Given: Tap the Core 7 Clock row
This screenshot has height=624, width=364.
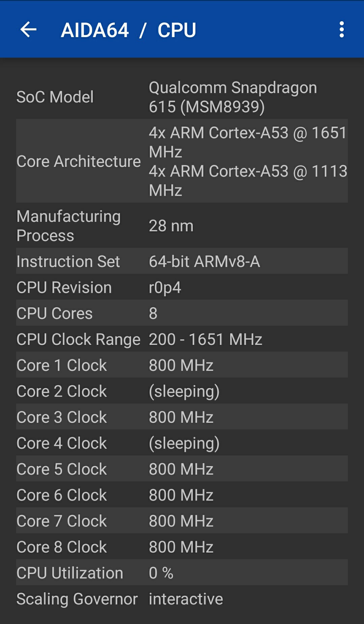Looking at the screenshot, I should [182, 521].
